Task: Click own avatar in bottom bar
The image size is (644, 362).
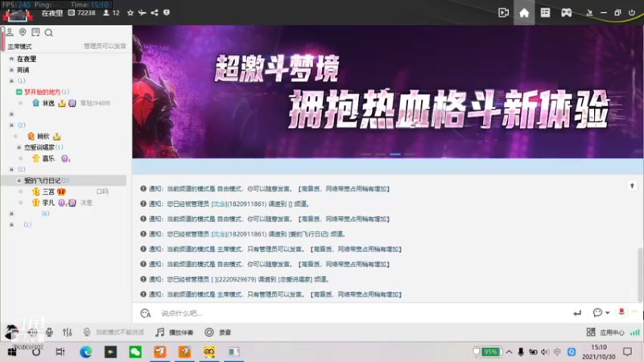Action: click(11, 331)
